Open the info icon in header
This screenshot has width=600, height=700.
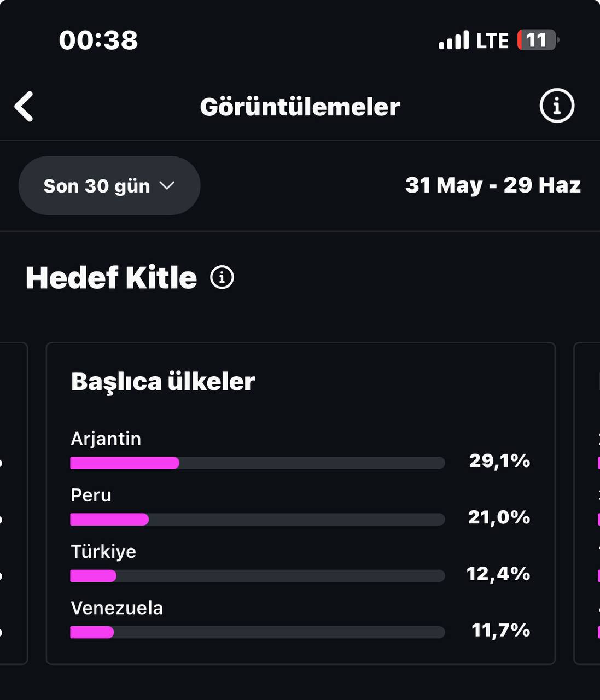[x=557, y=106]
